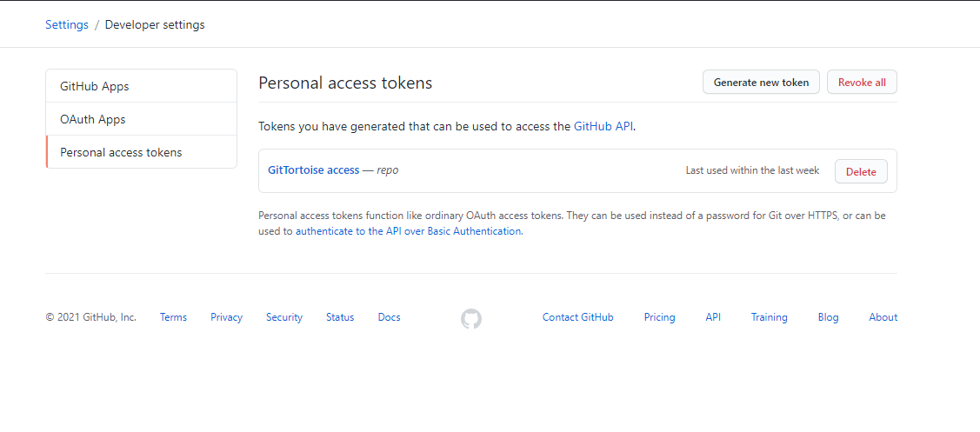This screenshot has width=980, height=432.
Task: Click Generate new token button
Action: pyautogui.click(x=761, y=82)
